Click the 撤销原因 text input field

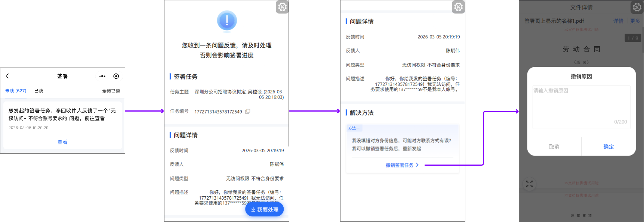click(x=581, y=107)
